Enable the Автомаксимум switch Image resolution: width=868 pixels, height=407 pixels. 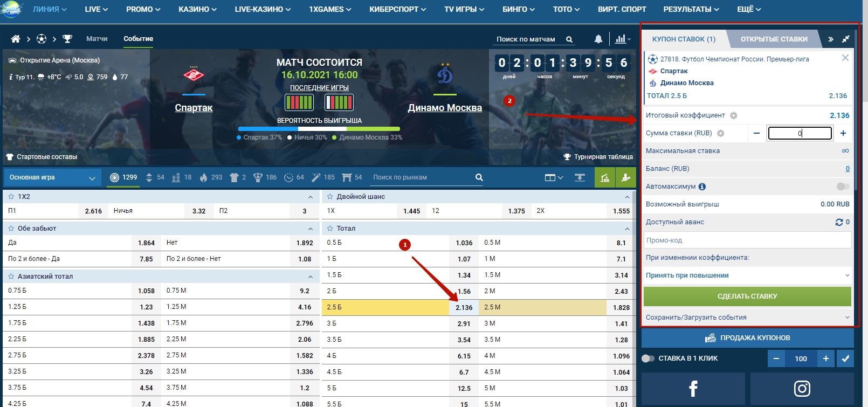coord(843,187)
